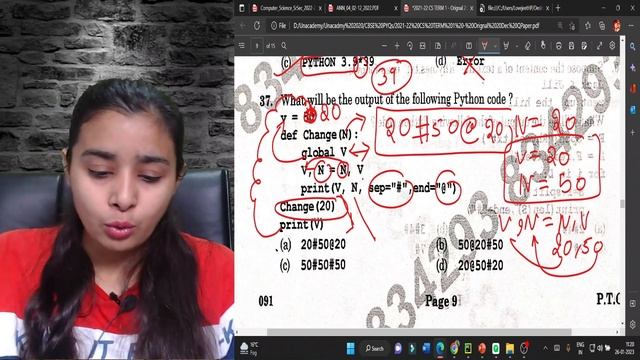Open File Explorer from the taskbar
This screenshot has width=640, height=360.
pos(510,349)
